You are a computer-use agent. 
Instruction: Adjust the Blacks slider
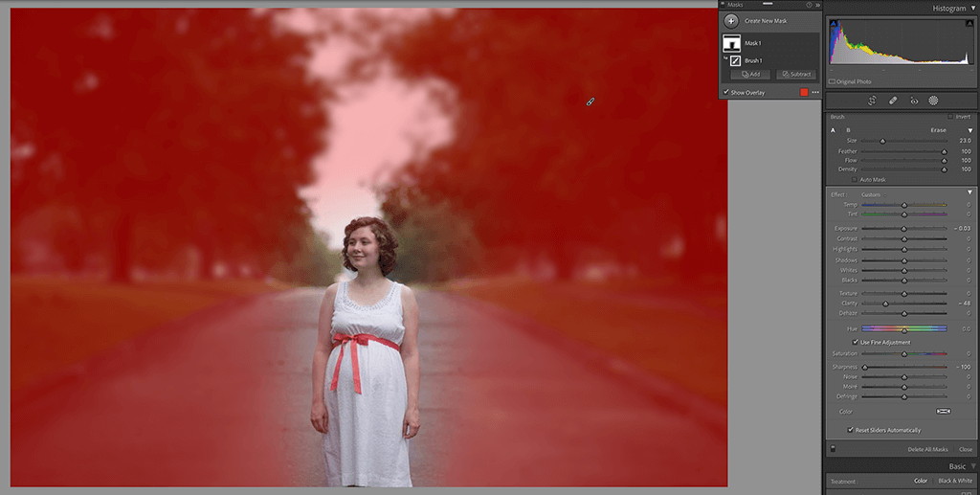[903, 280]
